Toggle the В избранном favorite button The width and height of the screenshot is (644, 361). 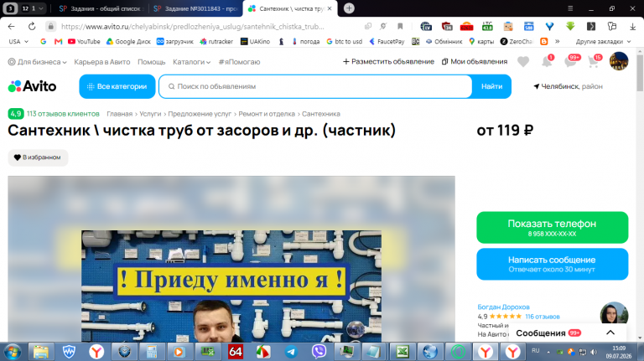point(38,157)
